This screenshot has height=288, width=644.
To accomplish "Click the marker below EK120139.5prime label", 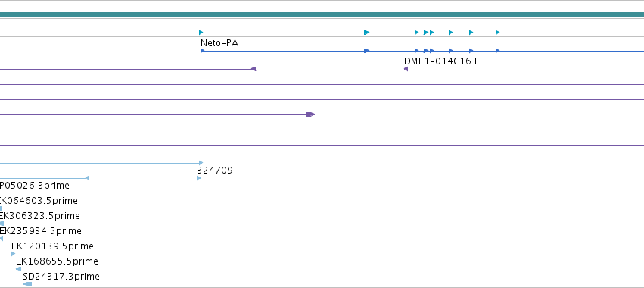I will (x=14, y=254).
